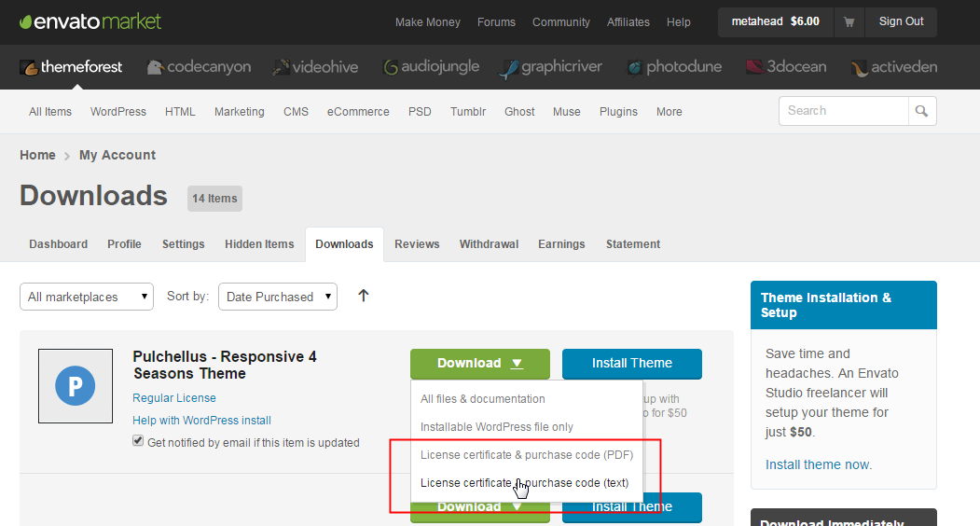This screenshot has width=980, height=526.
Task: Toggle the green Download dropdown for Pulchellus
Action: coord(480,364)
